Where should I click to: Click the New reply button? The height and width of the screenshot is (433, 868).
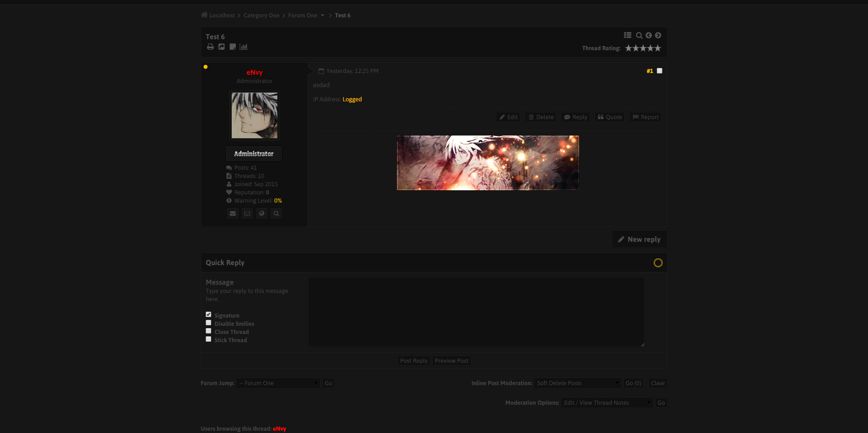[x=639, y=240]
